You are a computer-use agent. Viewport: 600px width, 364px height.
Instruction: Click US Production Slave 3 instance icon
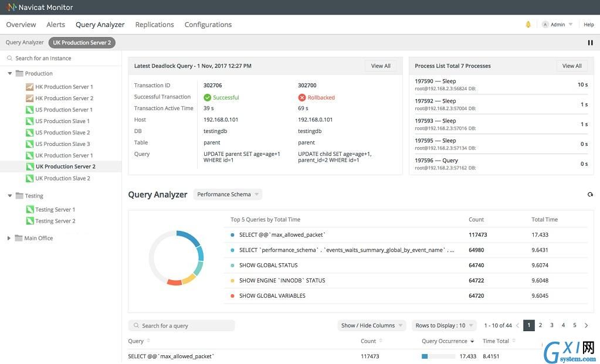tap(29, 144)
